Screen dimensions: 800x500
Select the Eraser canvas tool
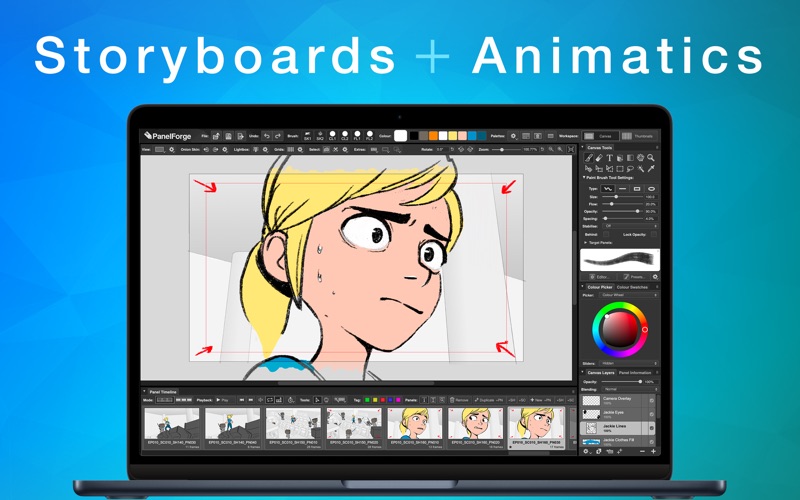coord(599,158)
